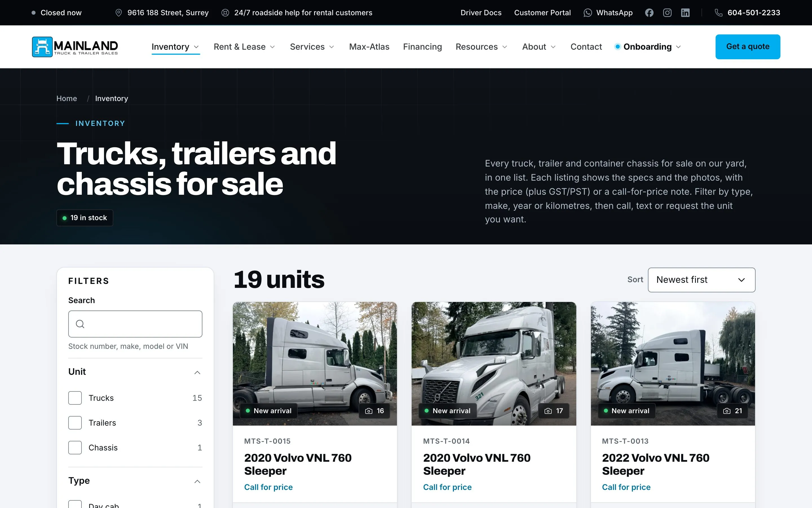Open the Inventory dropdown menu
Image resolution: width=812 pixels, height=508 pixels.
pyautogui.click(x=175, y=47)
